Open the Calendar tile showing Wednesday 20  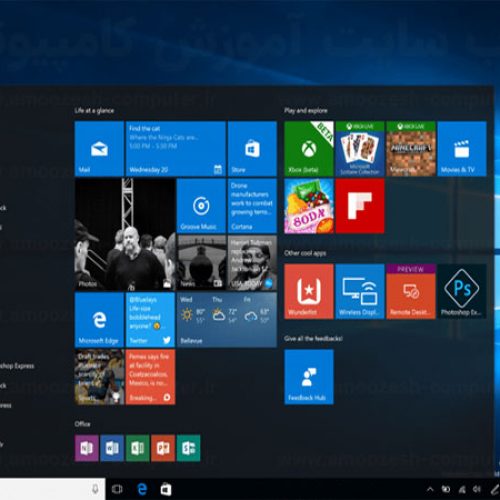tap(176, 149)
